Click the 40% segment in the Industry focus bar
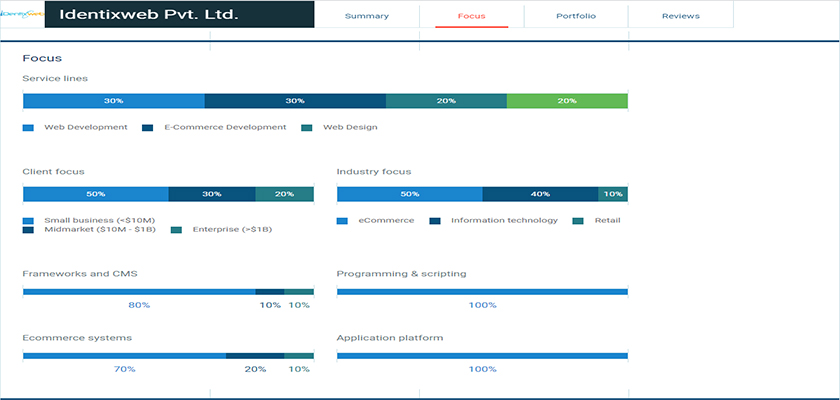The height and width of the screenshot is (400, 840). (x=541, y=194)
